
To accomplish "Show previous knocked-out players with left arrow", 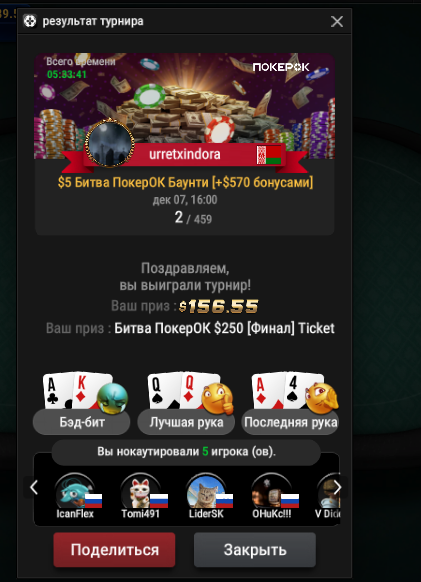I will click(x=34, y=487).
